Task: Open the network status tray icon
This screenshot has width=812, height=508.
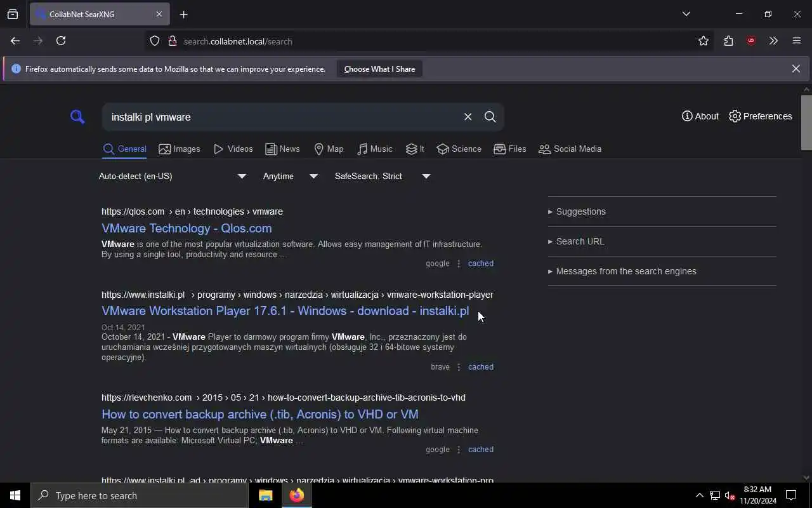Action: click(x=715, y=495)
